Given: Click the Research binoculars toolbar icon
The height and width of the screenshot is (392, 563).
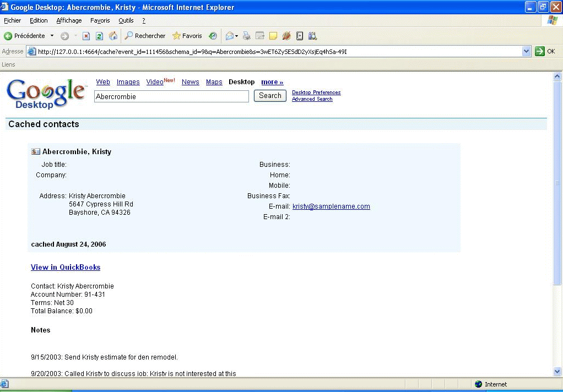Looking at the screenshot, I should click(x=313, y=36).
